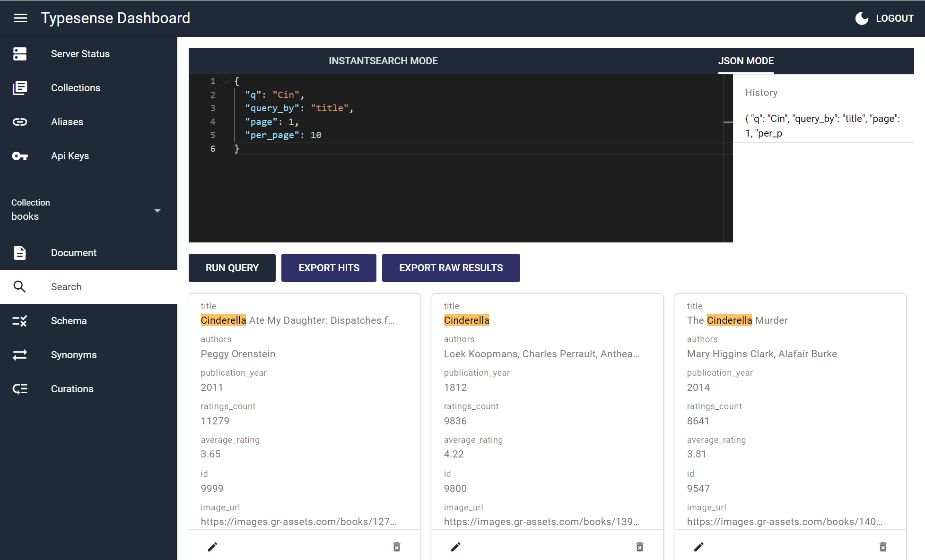Delete the book with id 9800

pyautogui.click(x=639, y=547)
